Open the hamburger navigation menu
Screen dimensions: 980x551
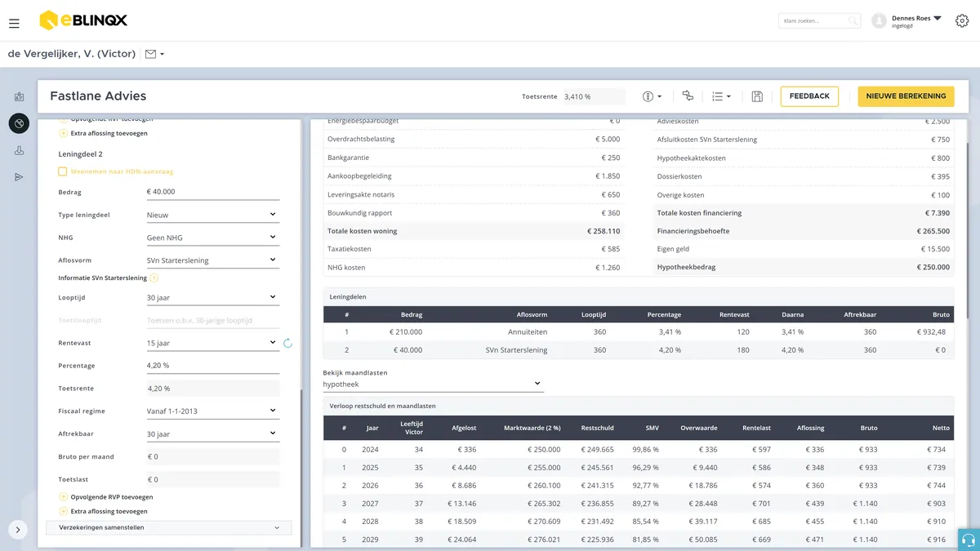(x=14, y=24)
